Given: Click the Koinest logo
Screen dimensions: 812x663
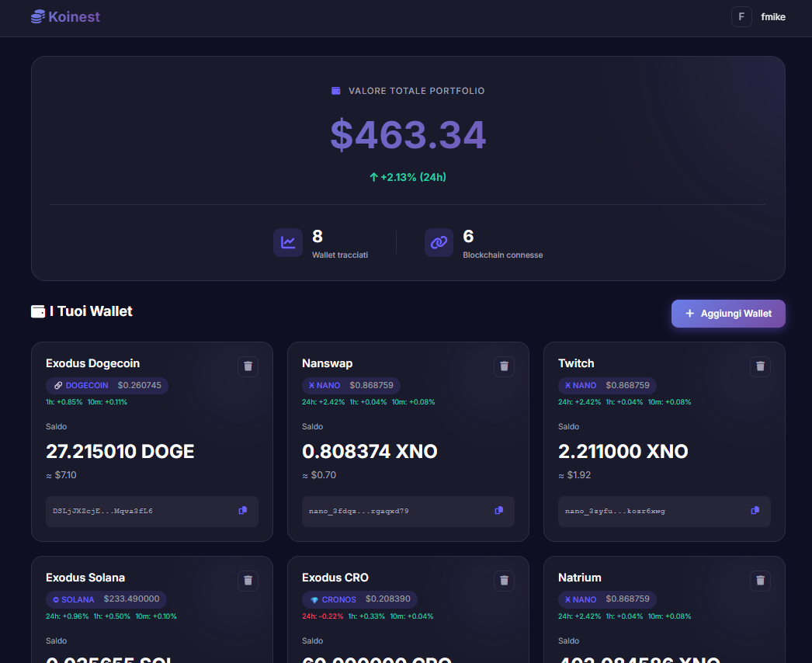Looking at the screenshot, I should pyautogui.click(x=65, y=17).
